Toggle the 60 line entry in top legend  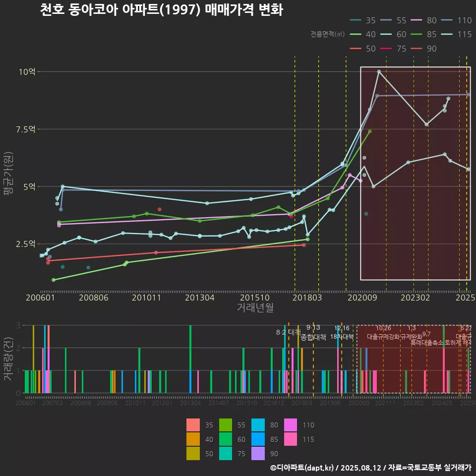point(393,34)
